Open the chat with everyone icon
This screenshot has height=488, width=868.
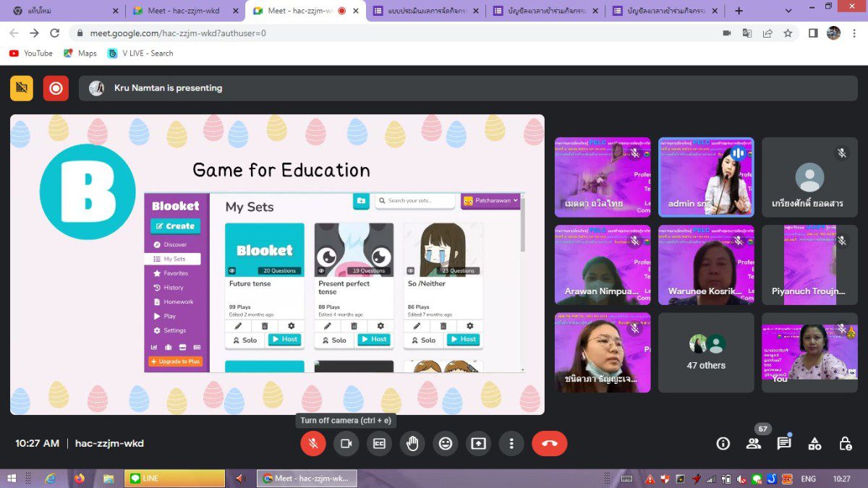pyautogui.click(x=784, y=443)
